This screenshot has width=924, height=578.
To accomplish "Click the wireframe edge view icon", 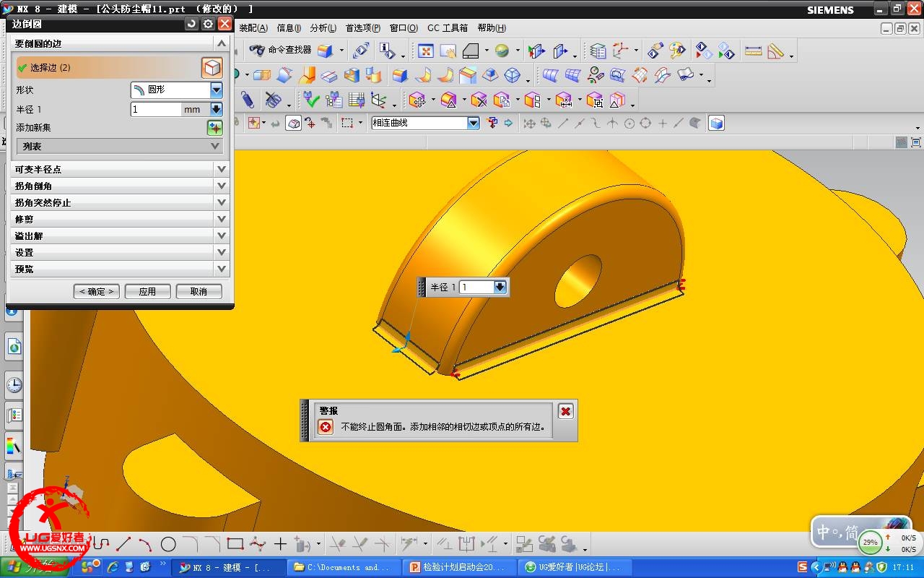I will pos(471,51).
